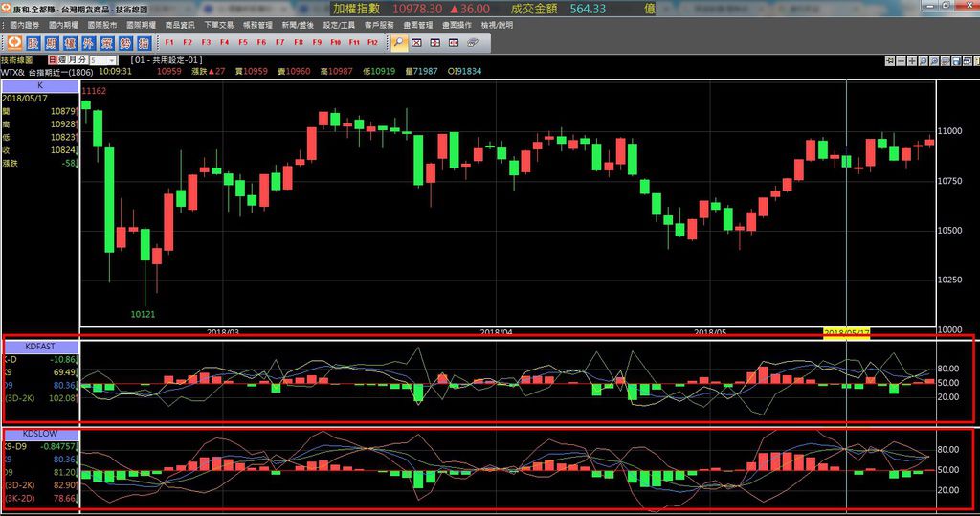The height and width of the screenshot is (516, 980).
Task: Click the KDSLOW indicator header
Action: pos(40,434)
